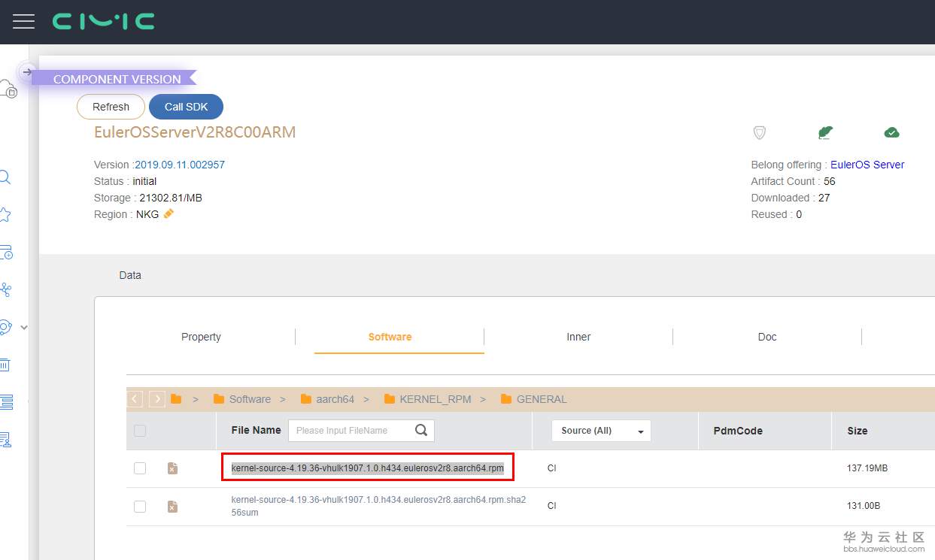This screenshot has height=560, width=935.
Task: Click the Downloaded 27 value
Action: tap(824, 198)
